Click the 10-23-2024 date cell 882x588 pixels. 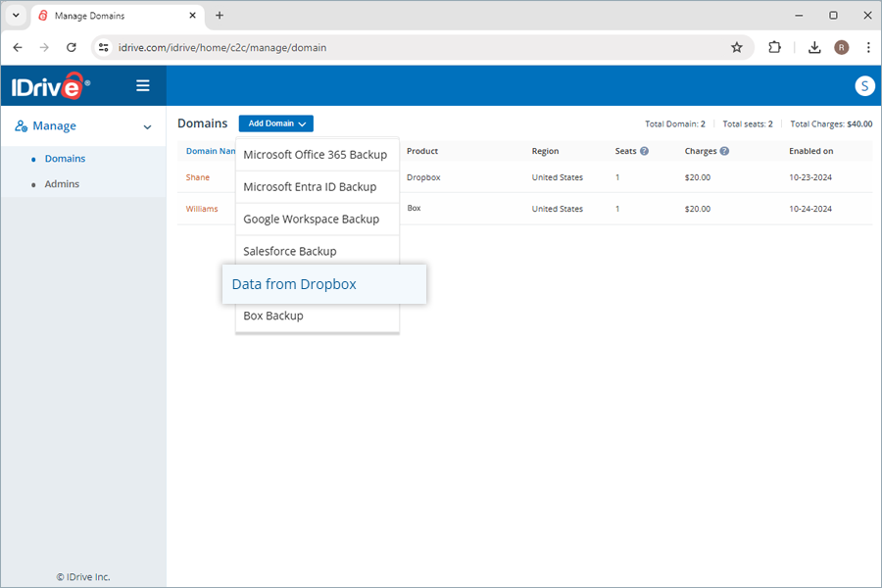click(x=810, y=177)
